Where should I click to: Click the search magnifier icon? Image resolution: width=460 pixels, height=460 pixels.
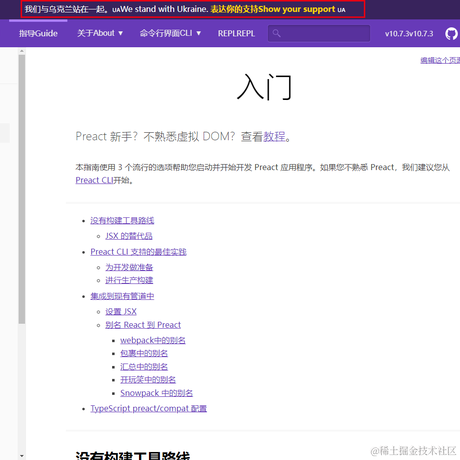[276, 33]
